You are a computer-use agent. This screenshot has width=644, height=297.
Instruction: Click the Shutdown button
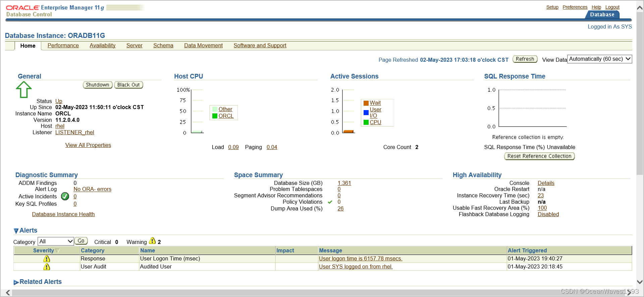pyautogui.click(x=98, y=85)
